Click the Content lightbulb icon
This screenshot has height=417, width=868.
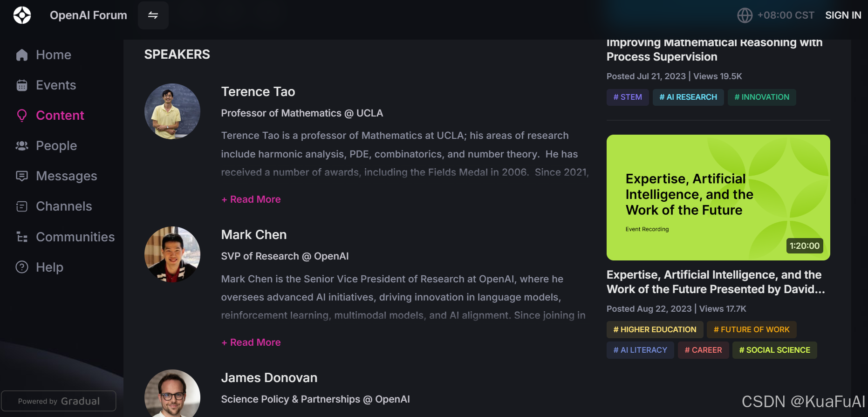coord(22,116)
